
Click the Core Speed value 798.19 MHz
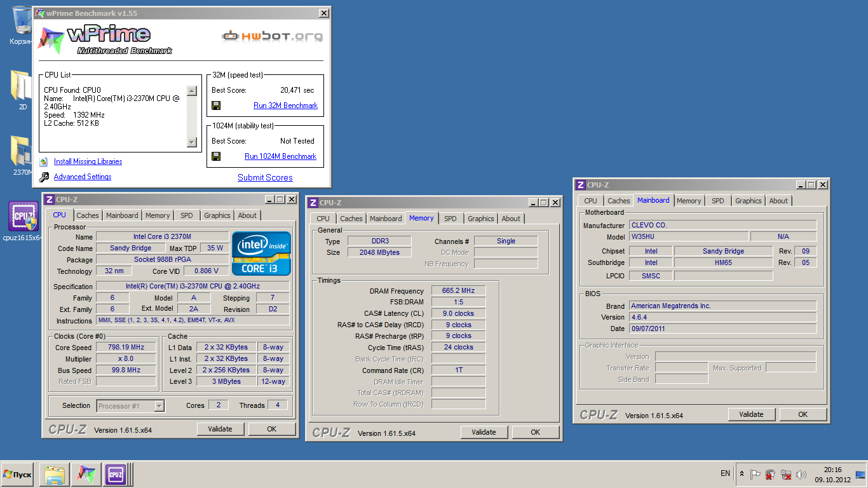pos(126,348)
